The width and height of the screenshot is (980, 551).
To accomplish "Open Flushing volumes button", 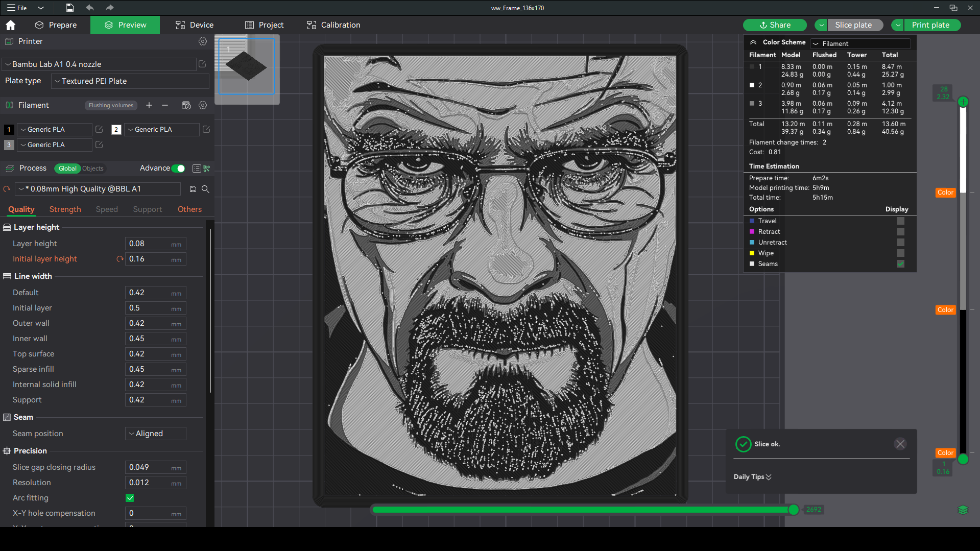I will [x=111, y=105].
